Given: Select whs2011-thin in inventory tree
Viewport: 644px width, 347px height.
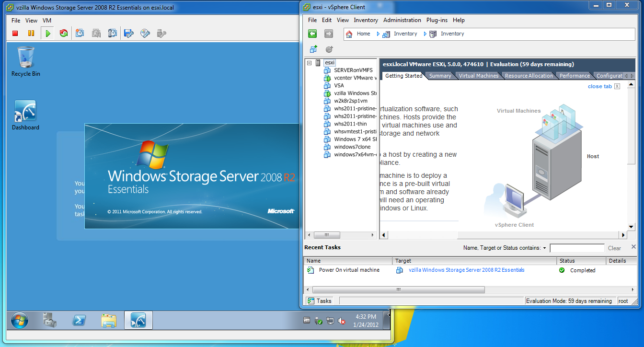Looking at the screenshot, I should click(x=350, y=124).
